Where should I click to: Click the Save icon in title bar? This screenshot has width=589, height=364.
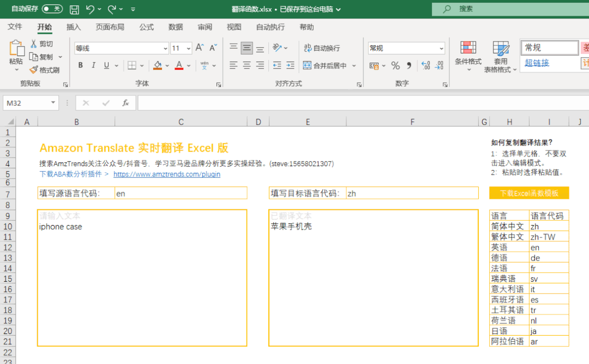pos(74,9)
